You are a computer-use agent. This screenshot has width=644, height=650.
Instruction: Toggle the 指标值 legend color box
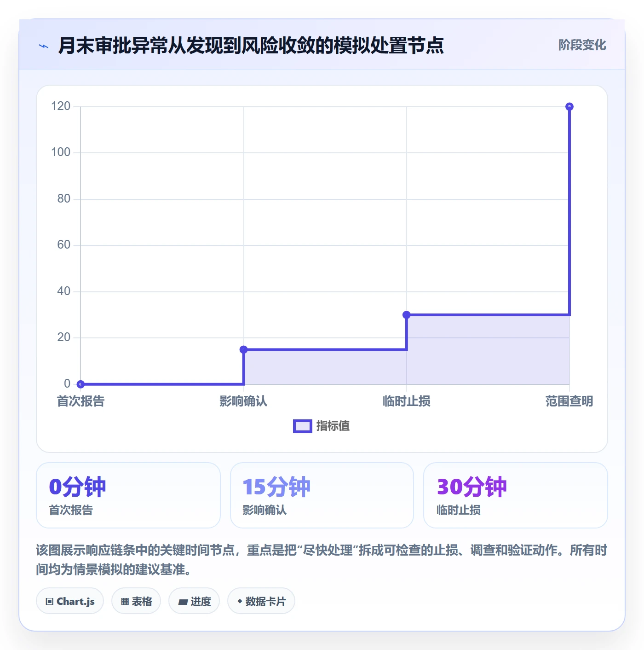click(x=303, y=426)
